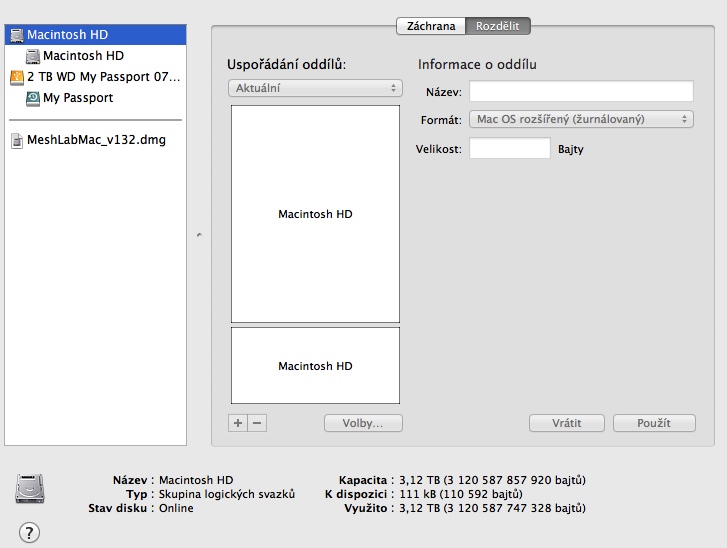Select 'My Passport' volume in sidebar
Viewport: 727px width, 548px height.
click(96, 98)
